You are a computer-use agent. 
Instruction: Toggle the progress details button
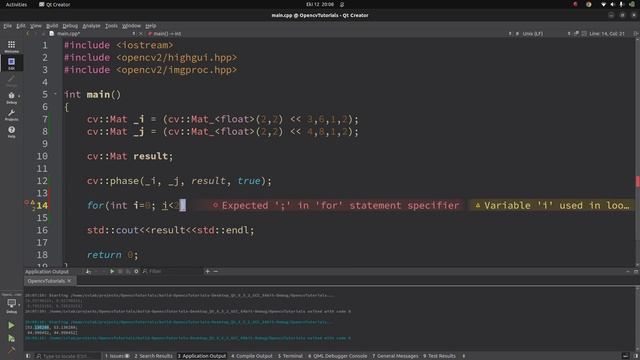click(626, 356)
